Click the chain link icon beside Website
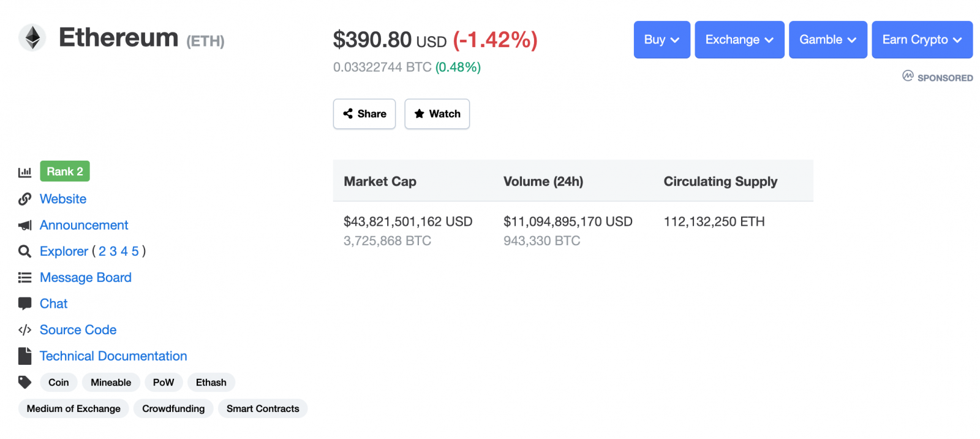The height and width of the screenshot is (439, 980). 24,199
